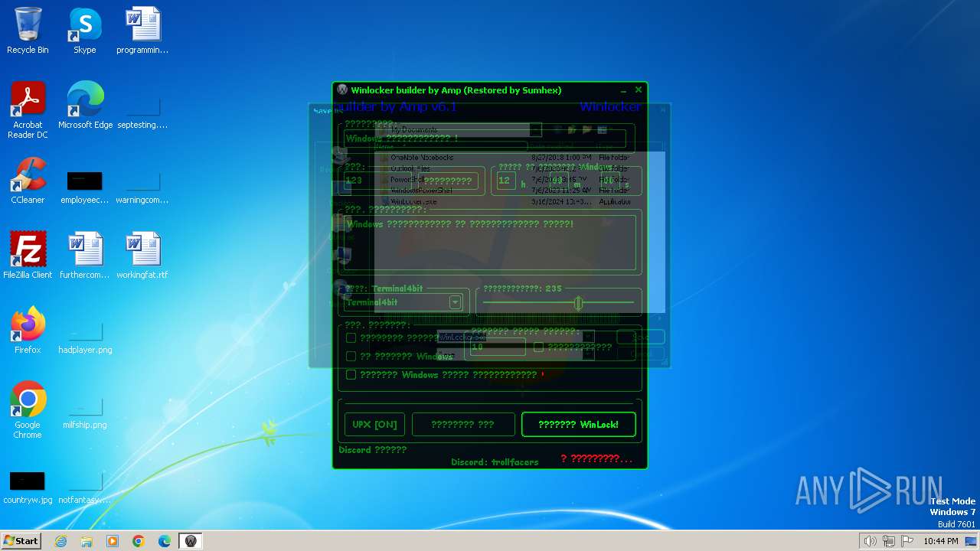Expand the My Documents dropdown in Save dialog

pos(535,130)
